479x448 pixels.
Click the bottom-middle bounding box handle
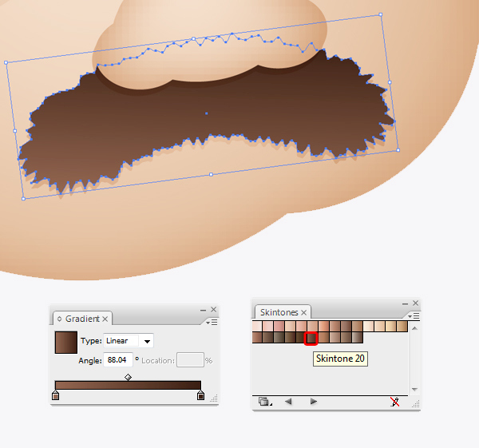[211, 175]
